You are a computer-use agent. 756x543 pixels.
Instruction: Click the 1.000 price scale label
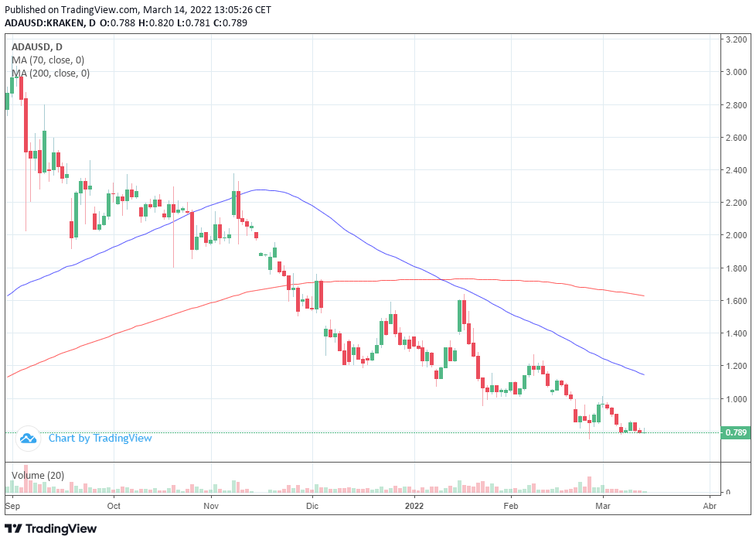point(736,398)
